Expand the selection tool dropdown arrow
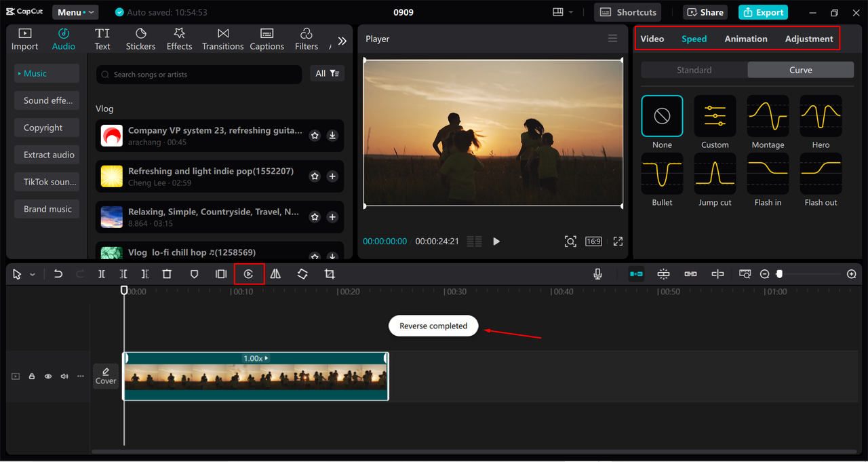Screen dimensions: 868x462 [x=31, y=273]
